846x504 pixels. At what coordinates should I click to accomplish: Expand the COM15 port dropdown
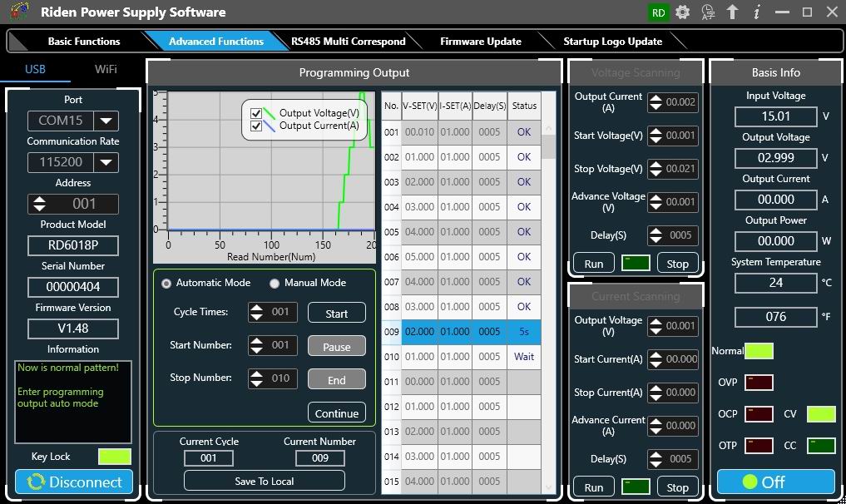click(x=106, y=121)
